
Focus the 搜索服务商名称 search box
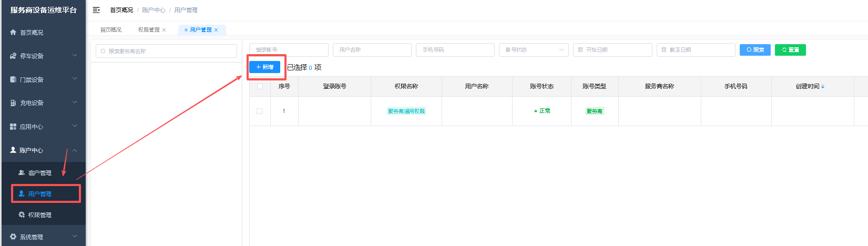(x=166, y=51)
